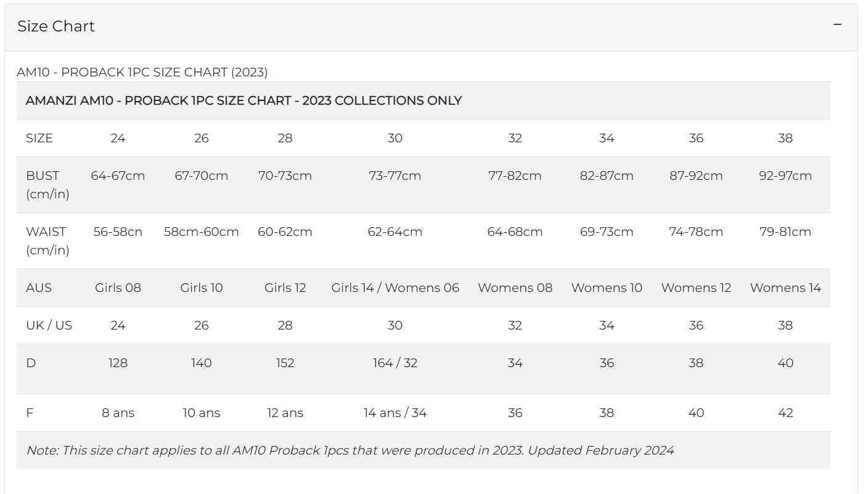The height and width of the screenshot is (494, 868).
Task: Click the UK / US row label
Action: click(49, 325)
